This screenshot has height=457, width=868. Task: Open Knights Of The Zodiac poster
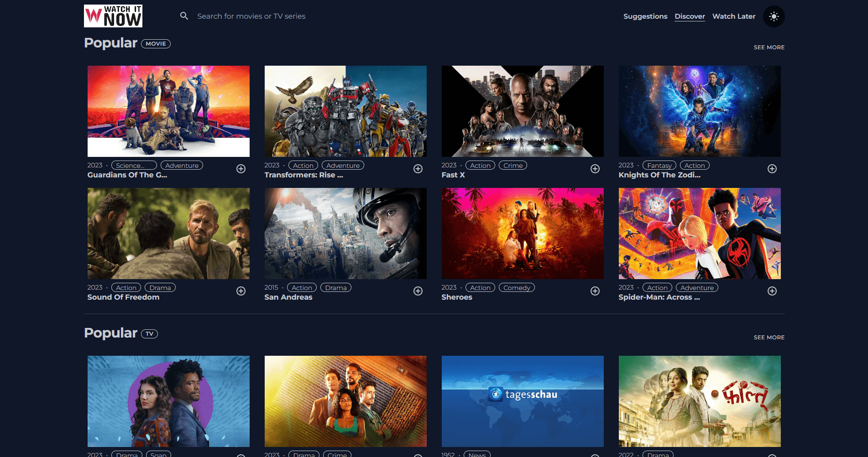pyautogui.click(x=700, y=111)
